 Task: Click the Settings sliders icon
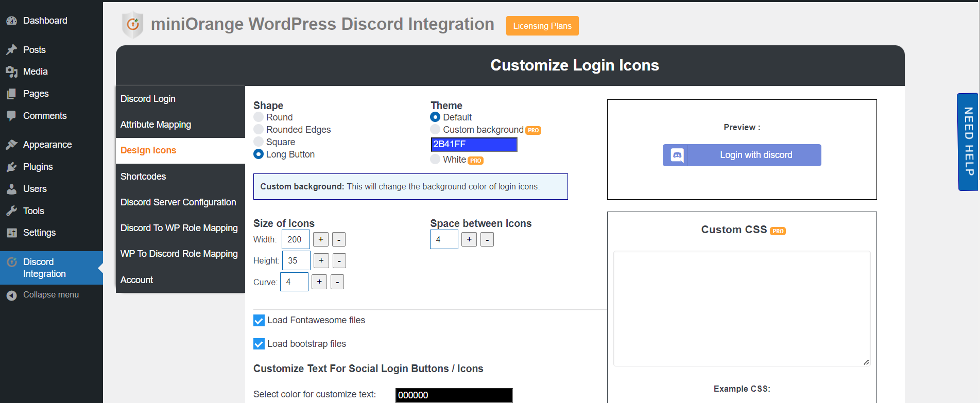click(11, 233)
